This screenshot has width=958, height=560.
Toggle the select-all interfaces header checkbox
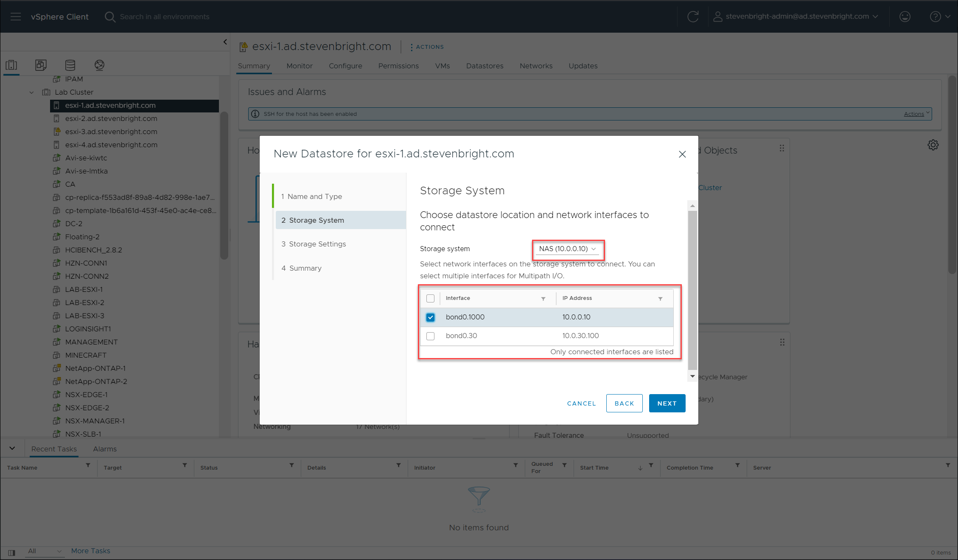pyautogui.click(x=430, y=298)
